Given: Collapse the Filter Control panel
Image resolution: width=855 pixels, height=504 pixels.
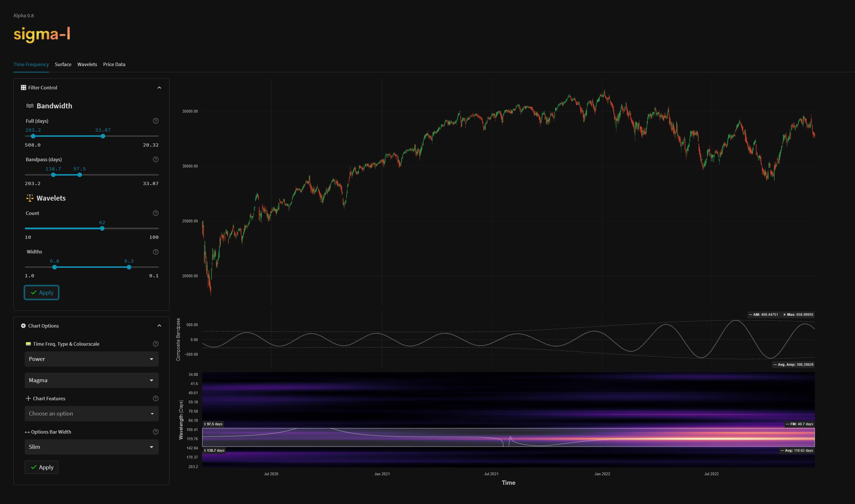Looking at the screenshot, I should [159, 88].
